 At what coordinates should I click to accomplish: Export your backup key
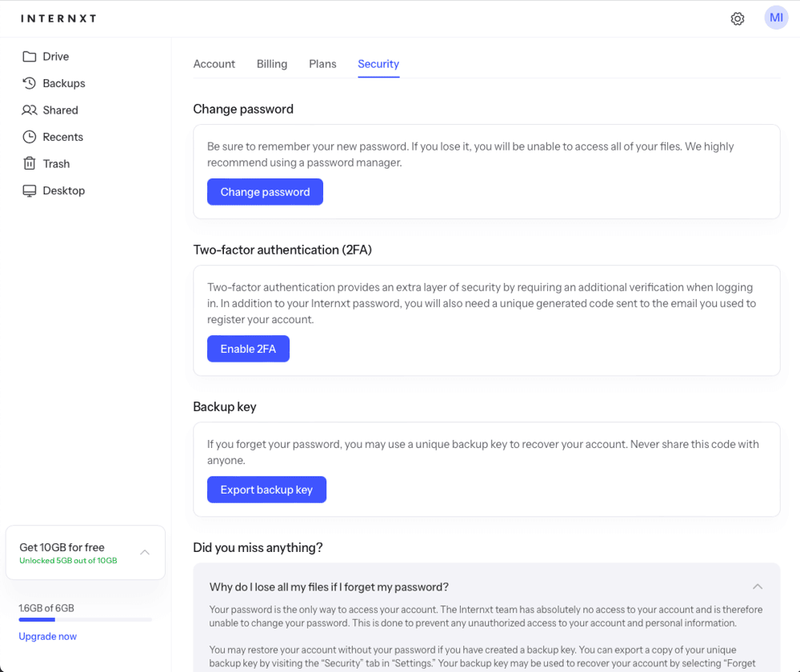click(266, 489)
